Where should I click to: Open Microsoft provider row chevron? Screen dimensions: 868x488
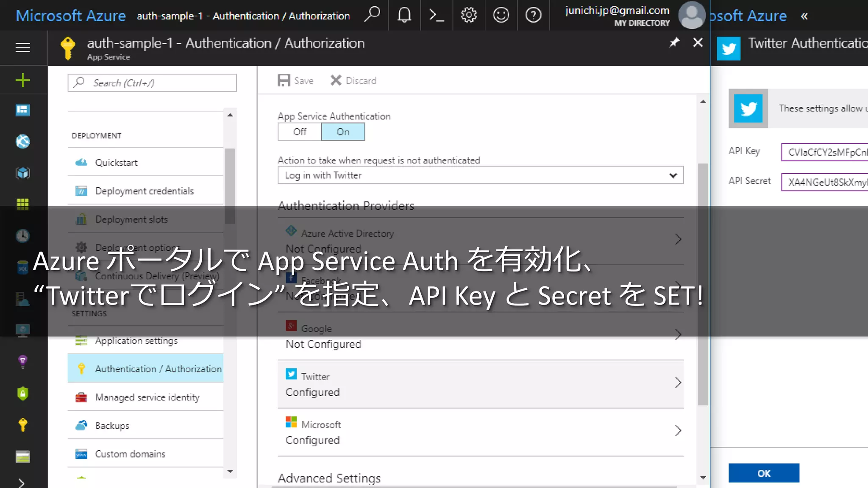(678, 430)
